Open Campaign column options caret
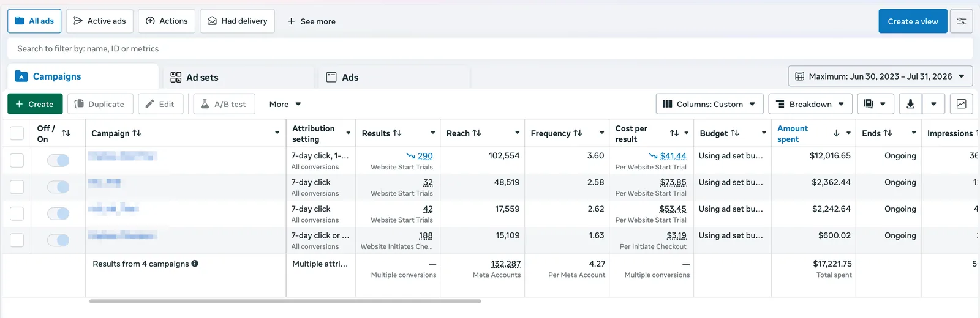This screenshot has height=318, width=980. 277,133
